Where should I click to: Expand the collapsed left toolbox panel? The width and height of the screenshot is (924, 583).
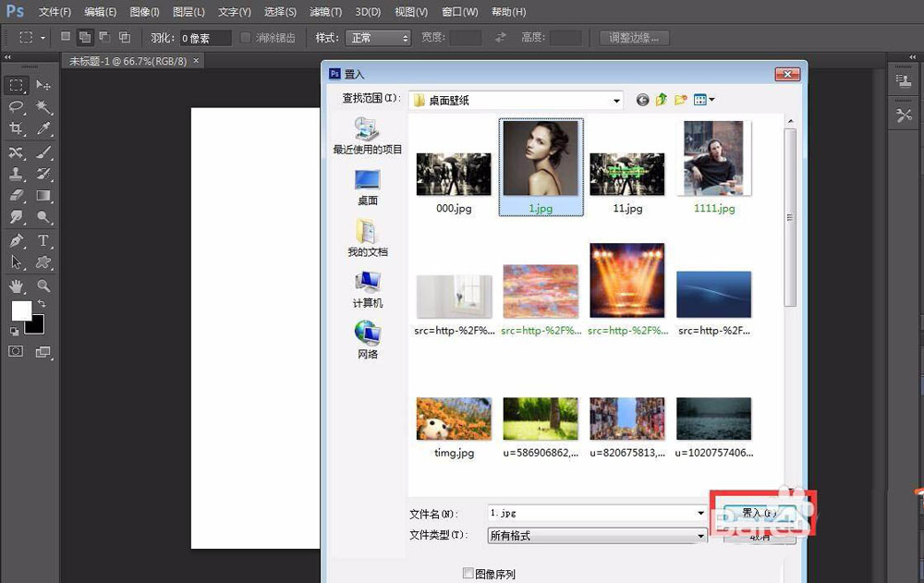(x=7, y=57)
